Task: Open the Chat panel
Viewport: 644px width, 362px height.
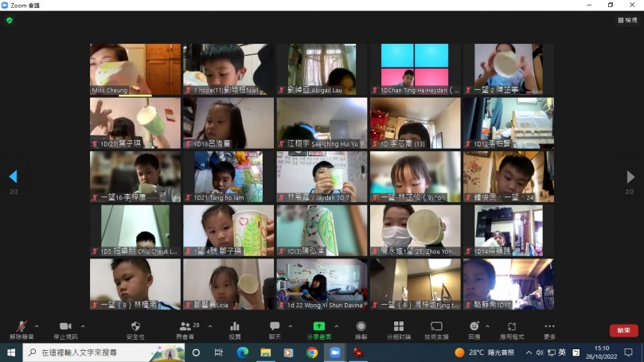Action: pos(275,328)
